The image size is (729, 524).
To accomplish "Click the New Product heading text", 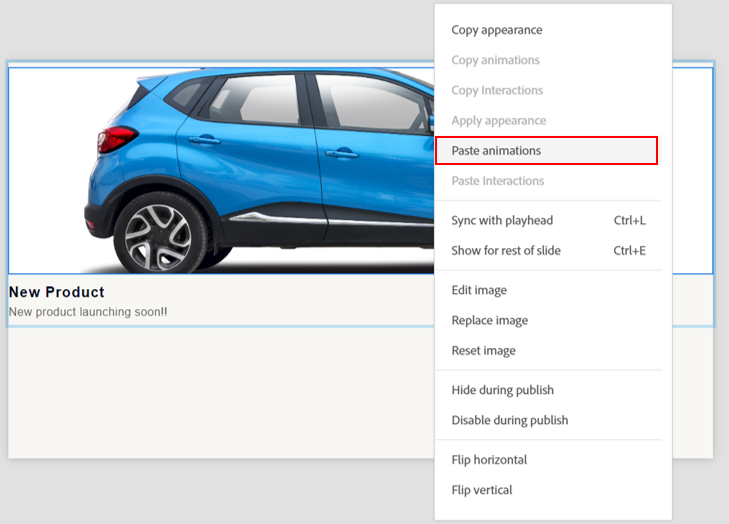I will (x=57, y=292).
